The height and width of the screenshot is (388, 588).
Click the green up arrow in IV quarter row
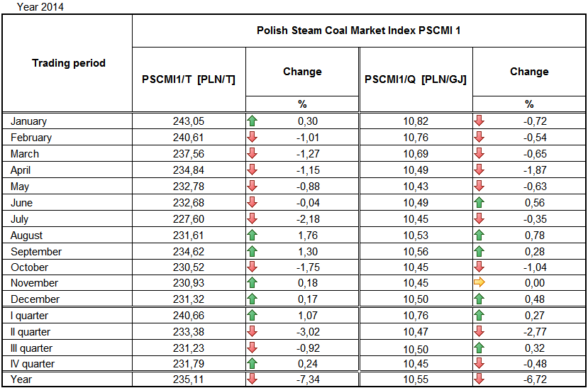(252, 365)
